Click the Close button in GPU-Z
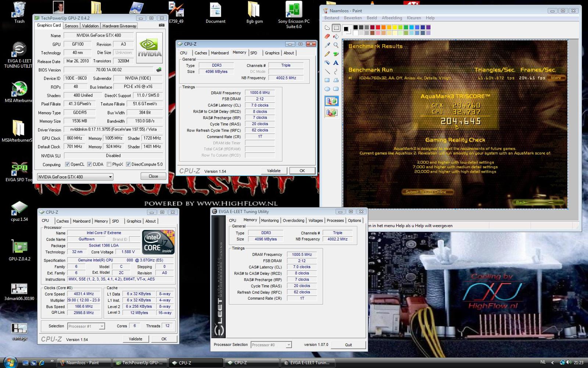Image resolution: width=588 pixels, height=368 pixels. [153, 176]
